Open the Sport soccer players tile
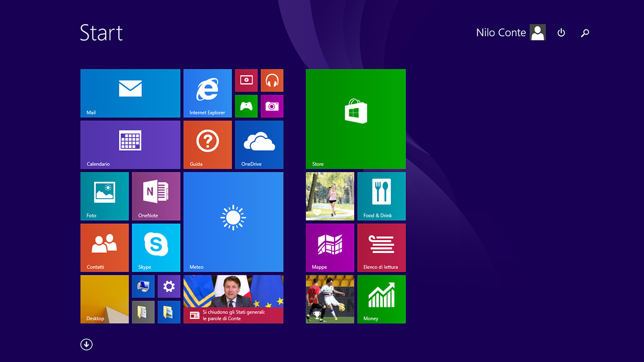The height and width of the screenshot is (362, 644). coord(330,299)
